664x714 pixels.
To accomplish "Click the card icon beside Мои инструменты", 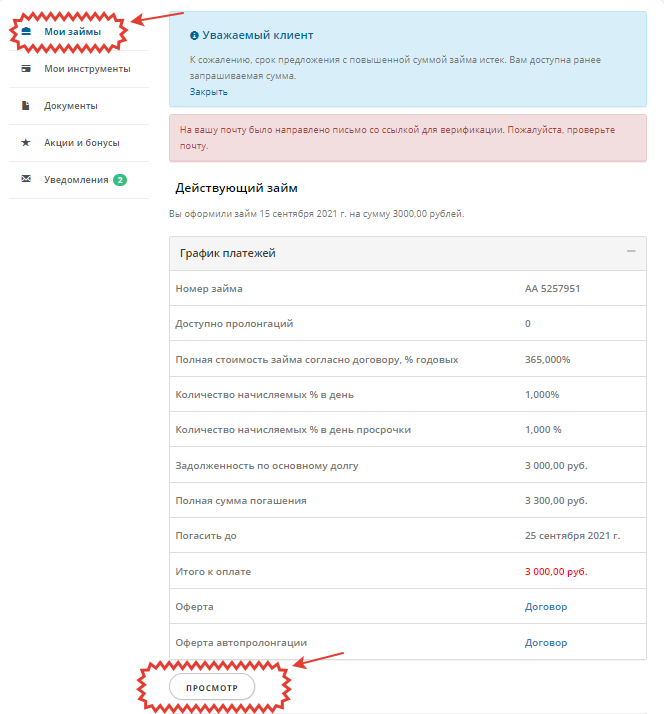I will [x=26, y=69].
